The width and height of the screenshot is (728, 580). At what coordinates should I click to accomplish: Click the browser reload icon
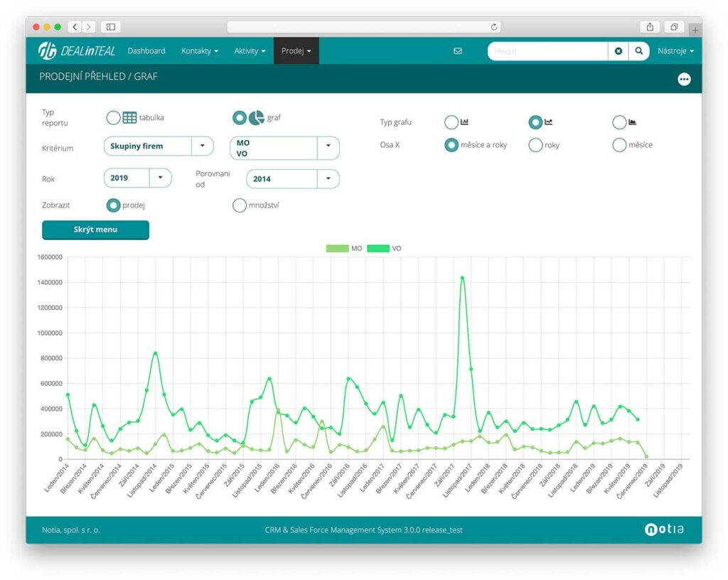point(494,27)
